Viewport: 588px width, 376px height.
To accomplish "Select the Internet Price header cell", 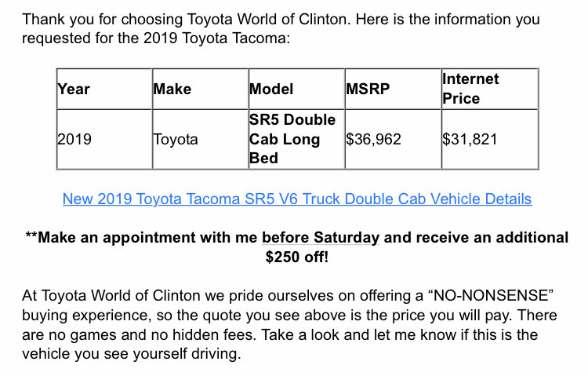I will pyautogui.click(x=490, y=89).
